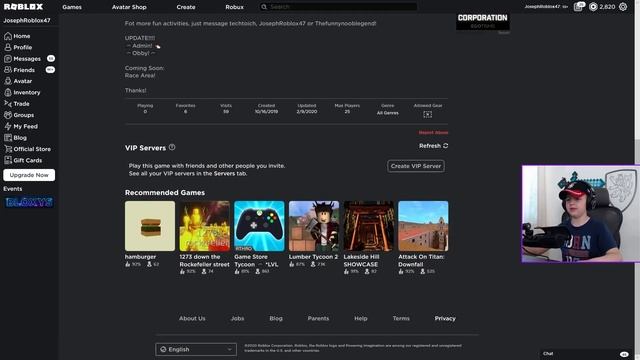Click the VIP Servers help question icon
640x360 pixels.
pyautogui.click(x=172, y=147)
